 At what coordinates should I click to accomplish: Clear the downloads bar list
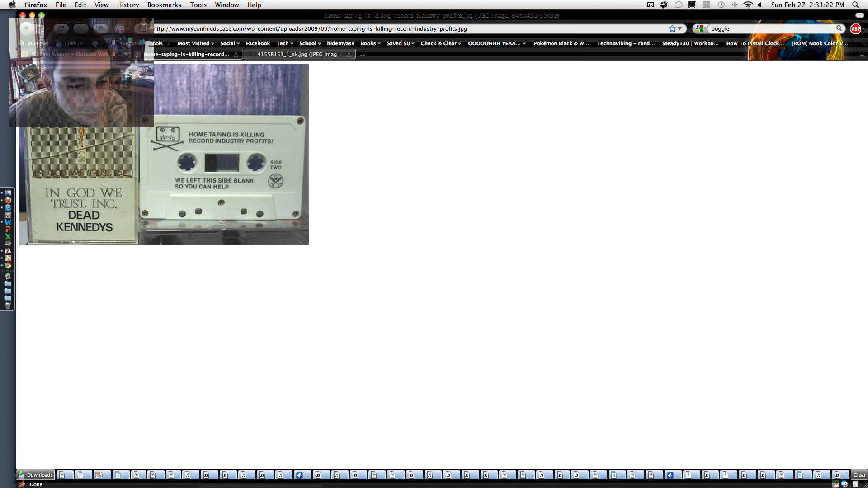[859, 475]
